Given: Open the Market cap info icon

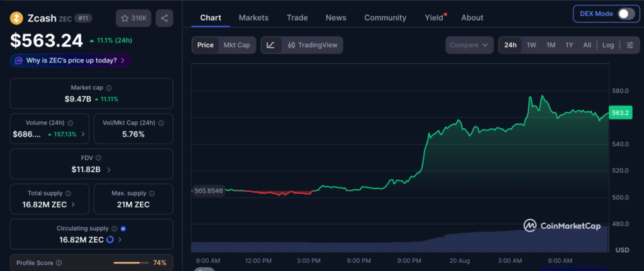Looking at the screenshot, I should coord(109,88).
